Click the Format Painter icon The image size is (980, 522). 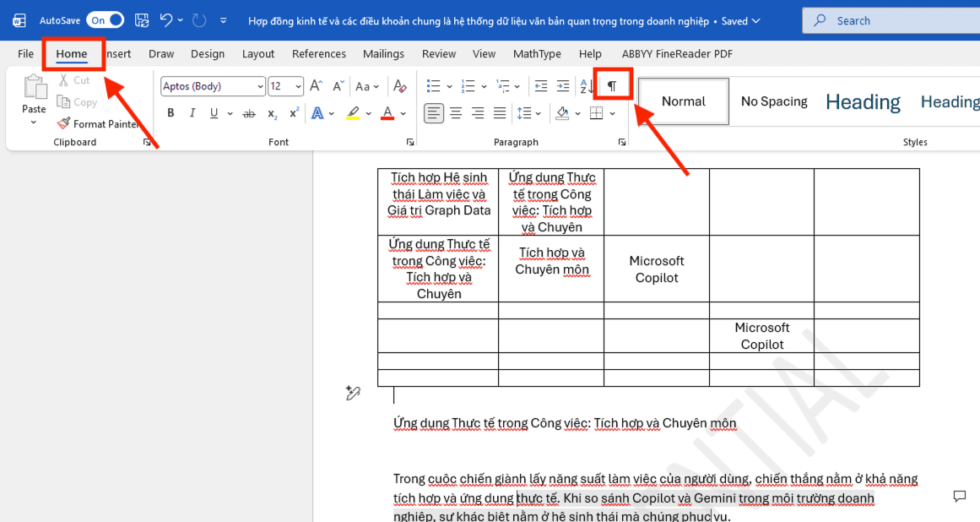point(63,123)
